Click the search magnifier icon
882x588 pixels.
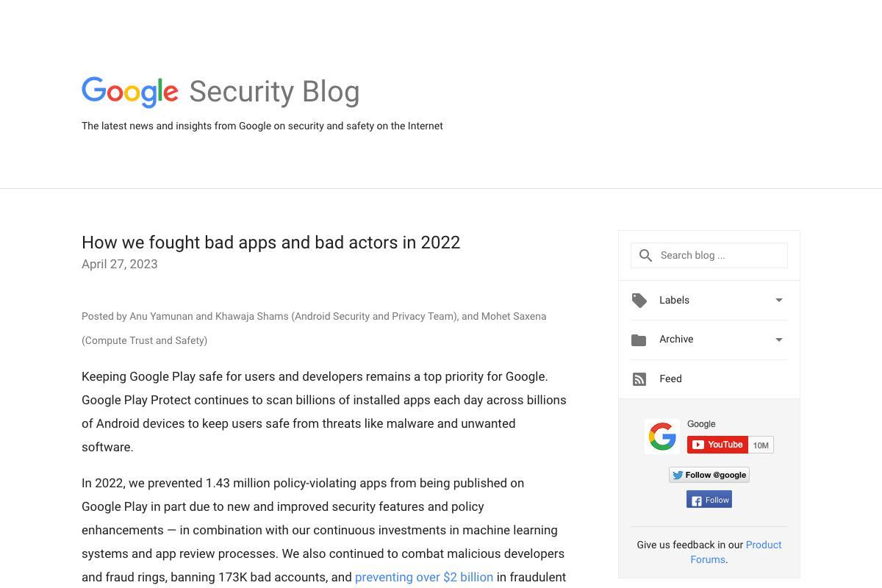click(x=645, y=256)
